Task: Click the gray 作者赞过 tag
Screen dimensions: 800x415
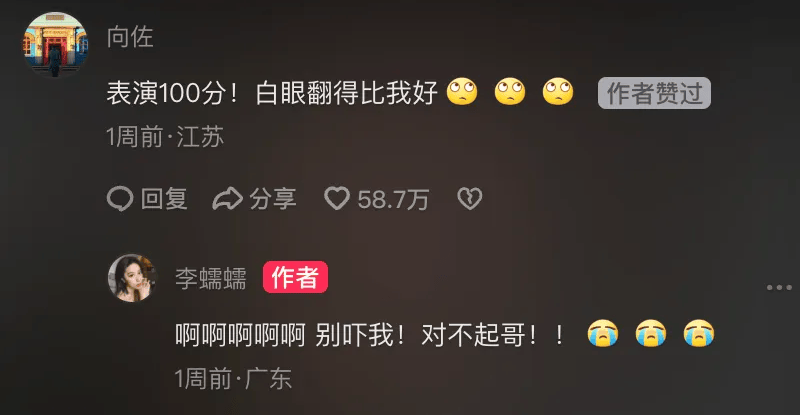Action: click(x=654, y=93)
